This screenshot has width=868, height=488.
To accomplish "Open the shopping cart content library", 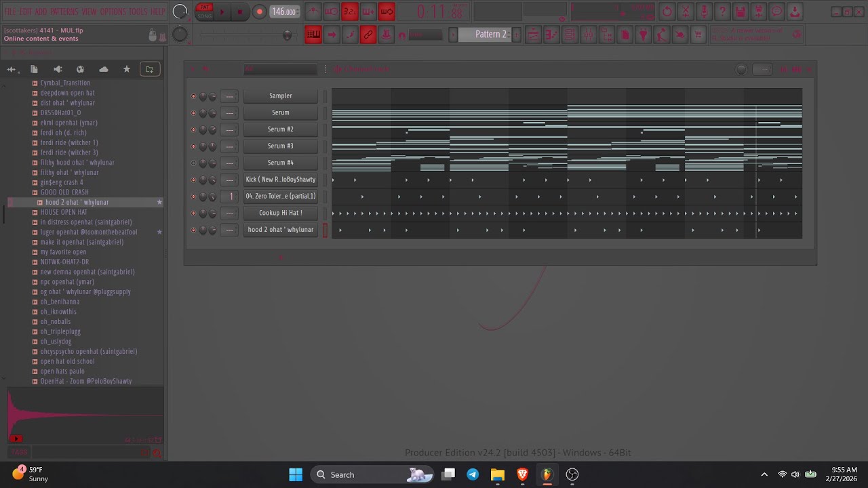I will pyautogui.click(x=698, y=35).
